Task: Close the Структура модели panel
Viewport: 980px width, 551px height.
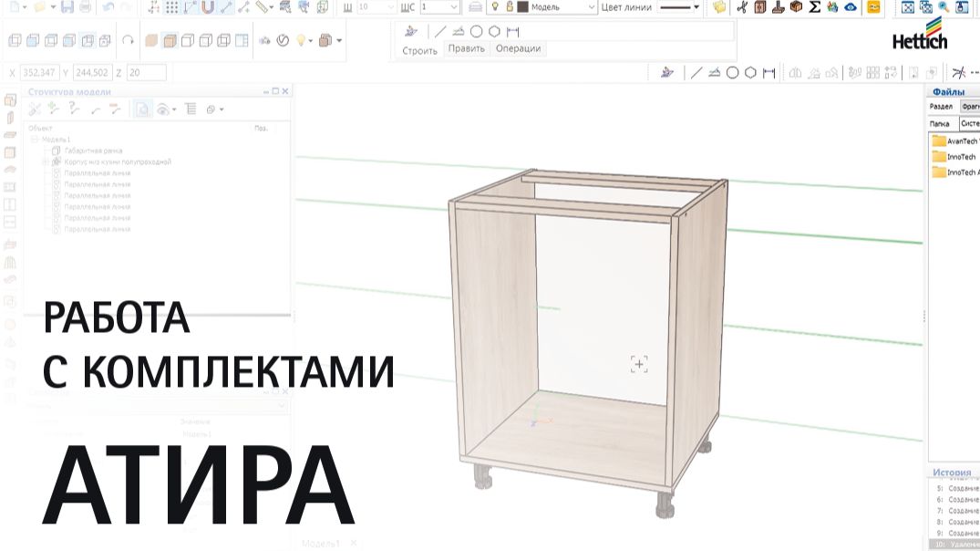Action: tap(285, 91)
